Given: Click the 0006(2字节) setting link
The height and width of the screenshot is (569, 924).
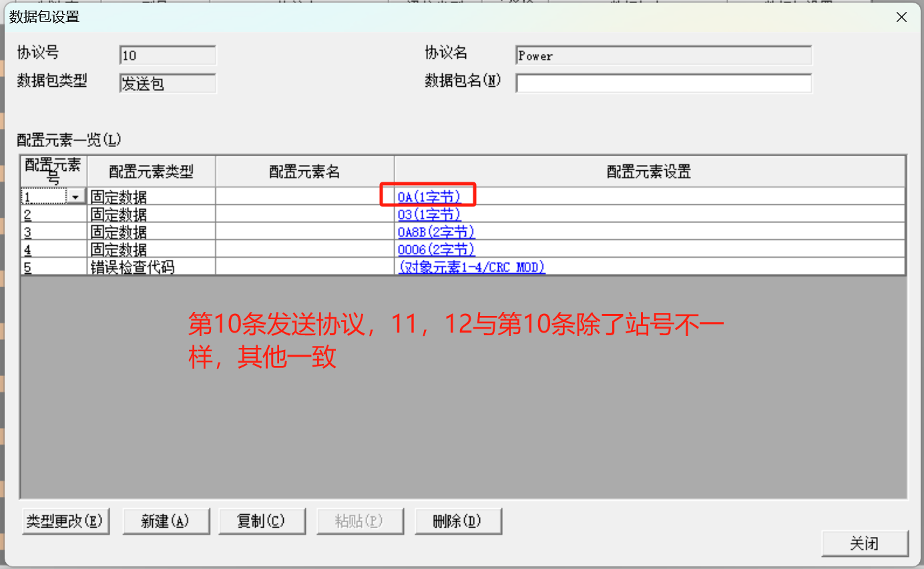Looking at the screenshot, I should tap(436, 249).
